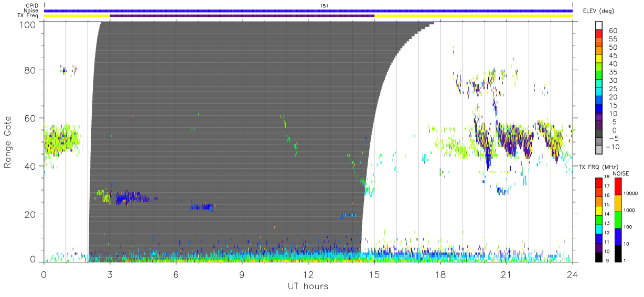Click the ELEV (deg) colorbar title
The image size is (644, 297).
[598, 11]
